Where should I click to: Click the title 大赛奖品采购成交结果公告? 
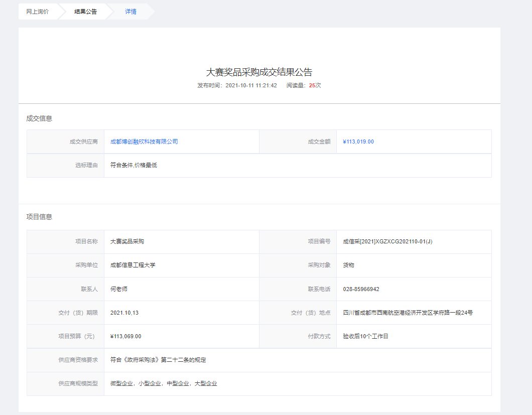[259, 72]
